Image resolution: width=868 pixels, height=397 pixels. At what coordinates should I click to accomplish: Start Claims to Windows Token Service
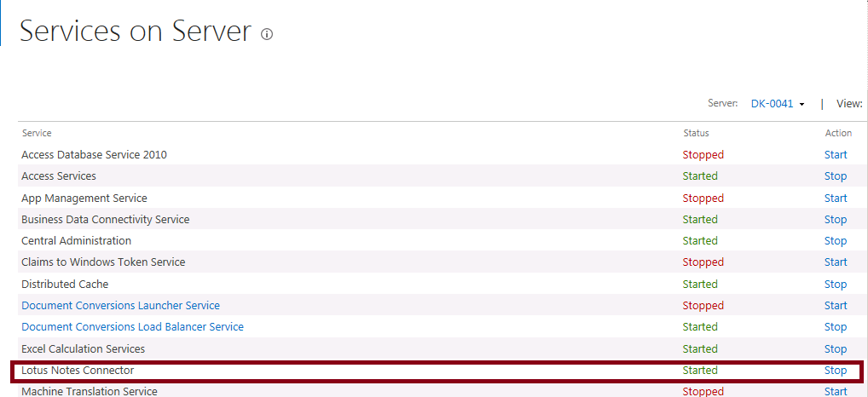(x=836, y=262)
